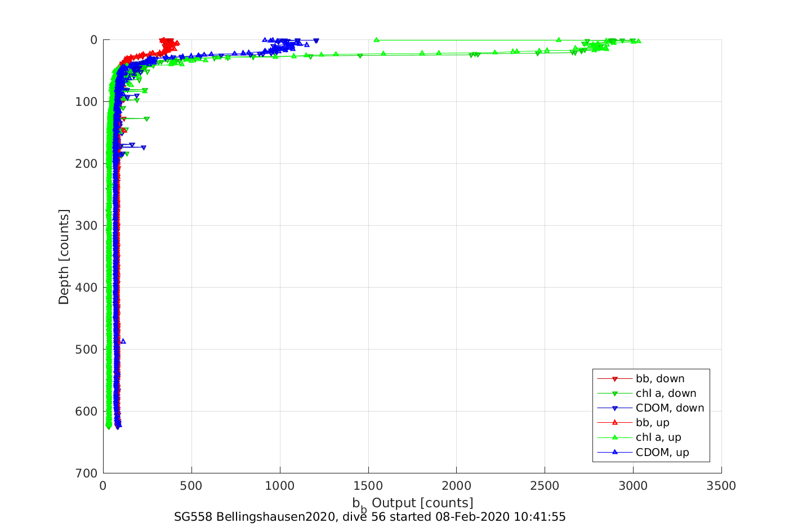Viewport: 798px width, 532px height.
Task: Click the red up-triangle marker in legend
Action: point(615,422)
